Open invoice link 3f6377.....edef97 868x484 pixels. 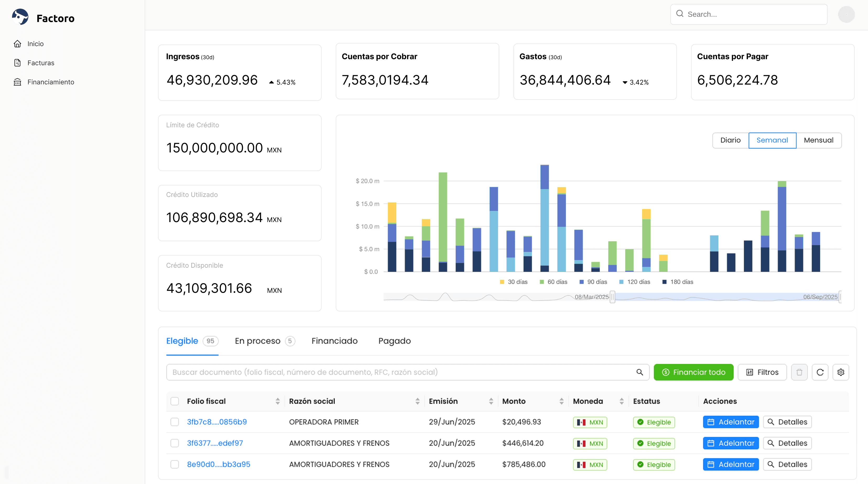215,443
